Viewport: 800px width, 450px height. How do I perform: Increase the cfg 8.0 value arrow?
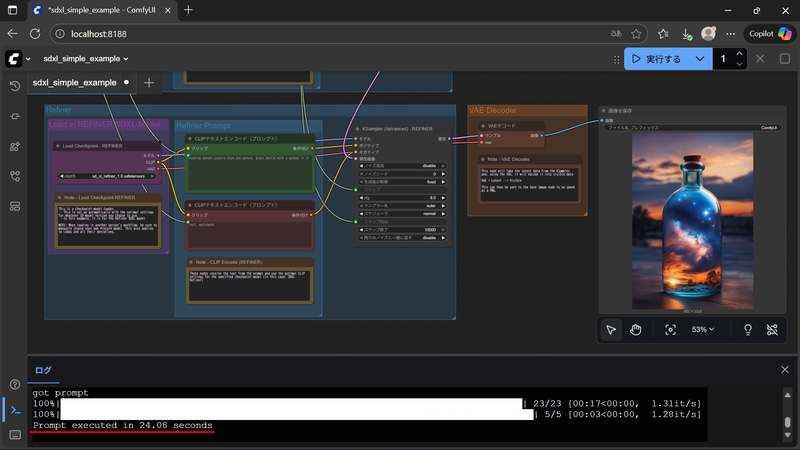pos(443,198)
